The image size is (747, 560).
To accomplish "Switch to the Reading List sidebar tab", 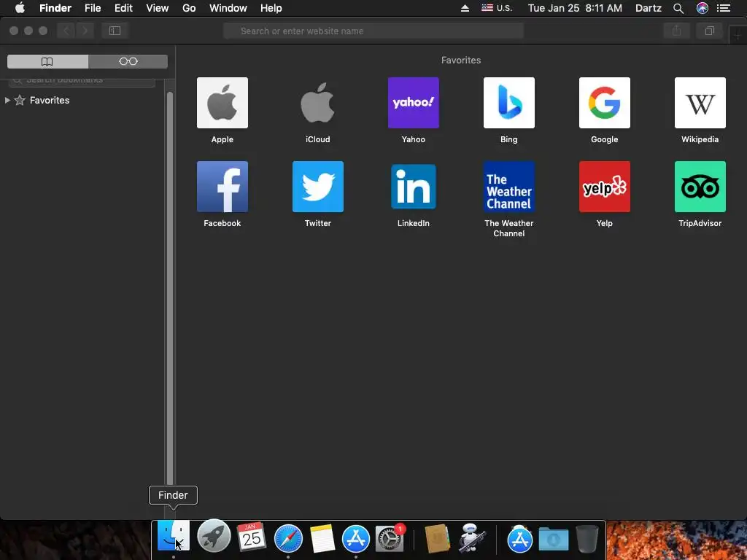I will point(128,61).
